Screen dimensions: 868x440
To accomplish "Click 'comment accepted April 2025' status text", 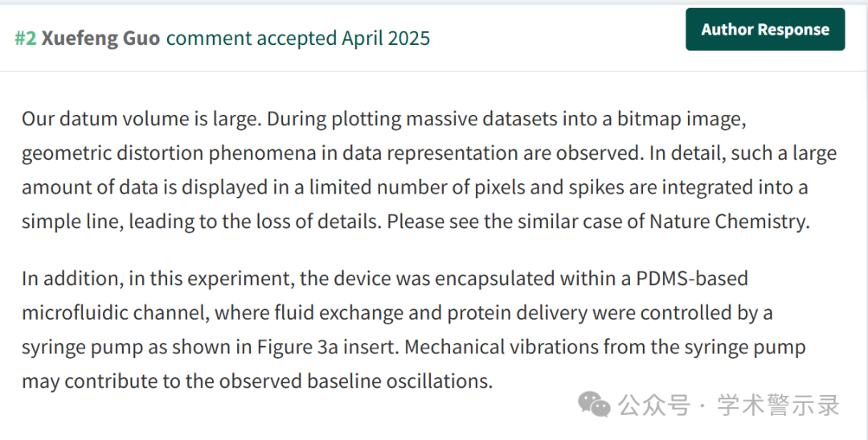I will [x=298, y=39].
